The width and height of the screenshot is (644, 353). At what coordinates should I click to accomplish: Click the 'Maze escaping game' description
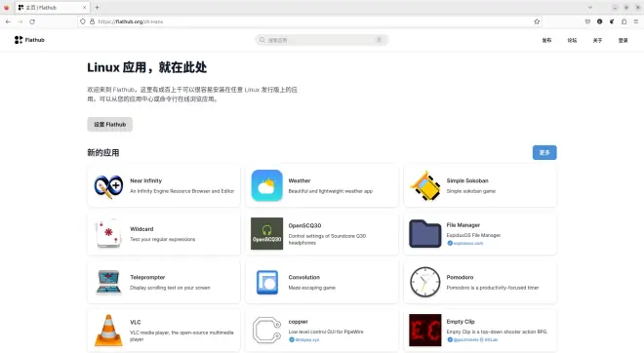coord(312,288)
